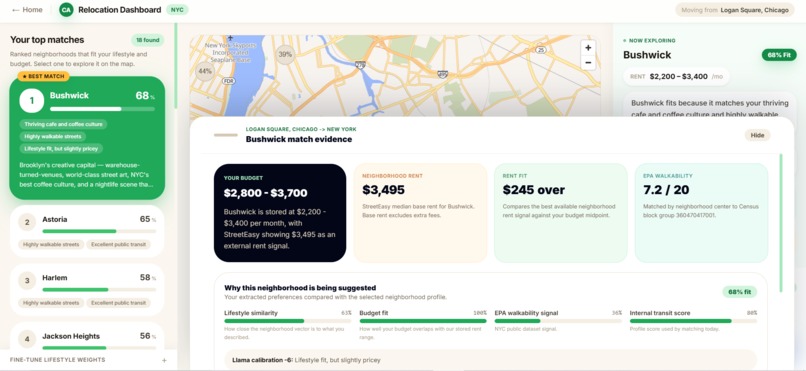Image resolution: width=806 pixels, height=371 pixels.
Task: Zoom out on the map with minus
Action: pyautogui.click(x=588, y=63)
